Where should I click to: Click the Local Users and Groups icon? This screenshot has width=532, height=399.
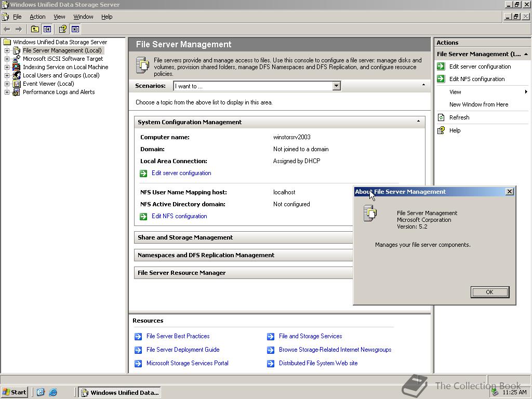(17, 75)
